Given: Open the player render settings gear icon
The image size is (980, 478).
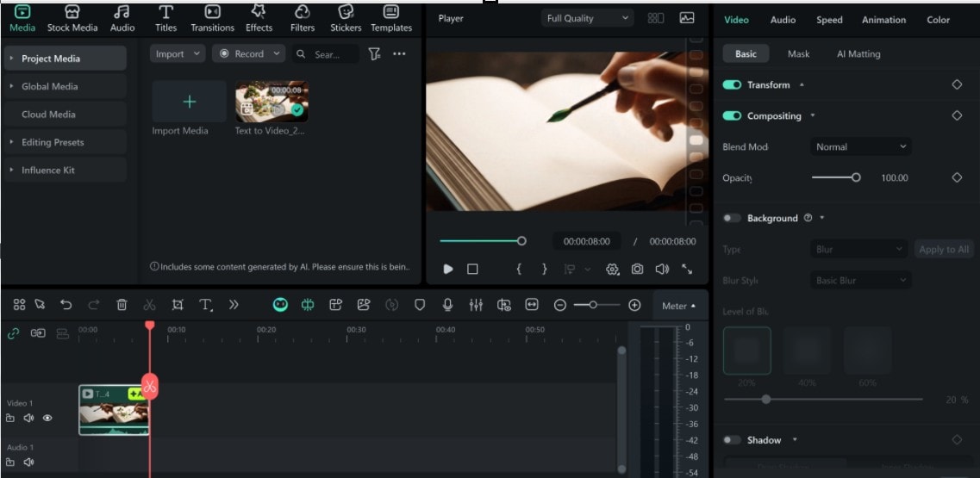Looking at the screenshot, I should click(613, 269).
